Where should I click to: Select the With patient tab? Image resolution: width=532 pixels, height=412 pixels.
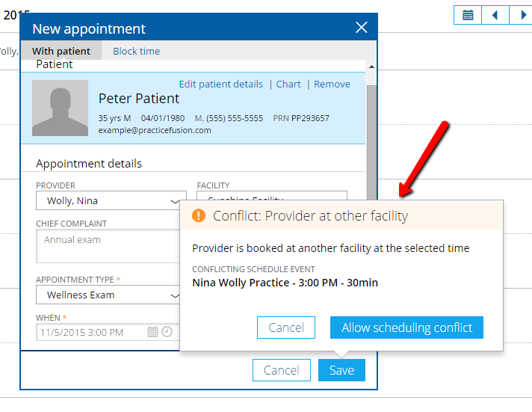pyautogui.click(x=61, y=51)
